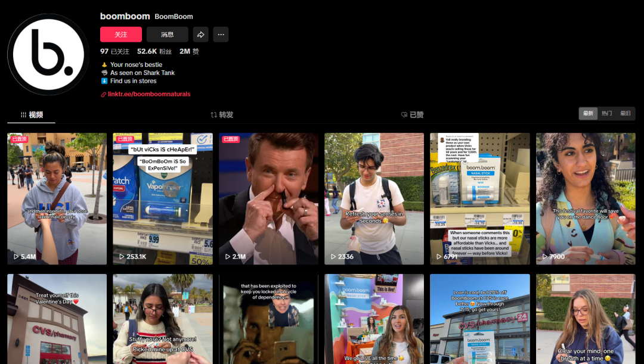Sort videos by 最新 (latest)

pos(588,113)
